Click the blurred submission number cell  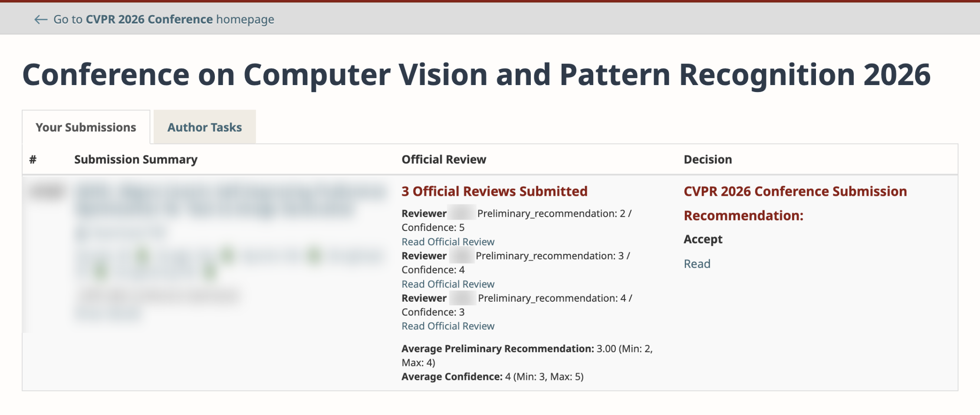pyautogui.click(x=47, y=191)
